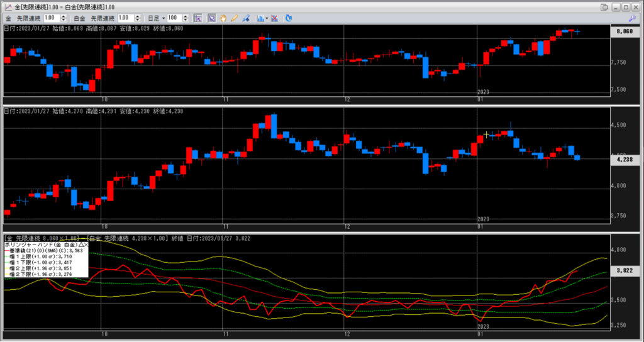Click the eraser tool icon
The width and height of the screenshot is (644, 342).
(245, 18)
